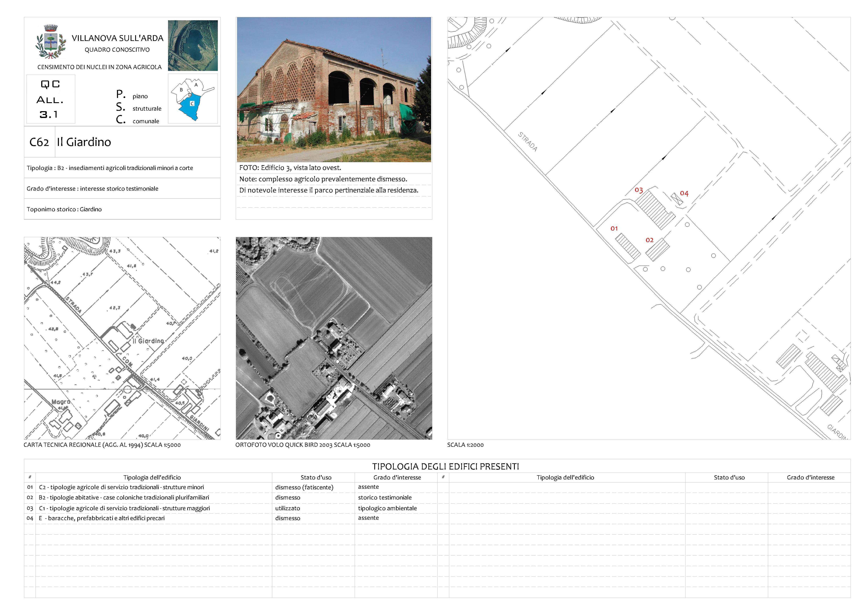The width and height of the screenshot is (868, 614).
Task: Click the 'Magra' label on the regional map
Action: tap(61, 402)
